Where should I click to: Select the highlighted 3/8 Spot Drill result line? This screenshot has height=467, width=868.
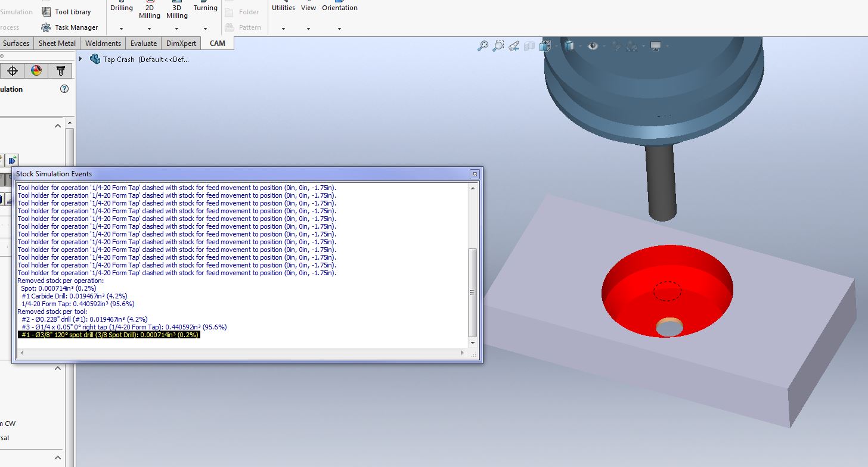(x=108, y=335)
